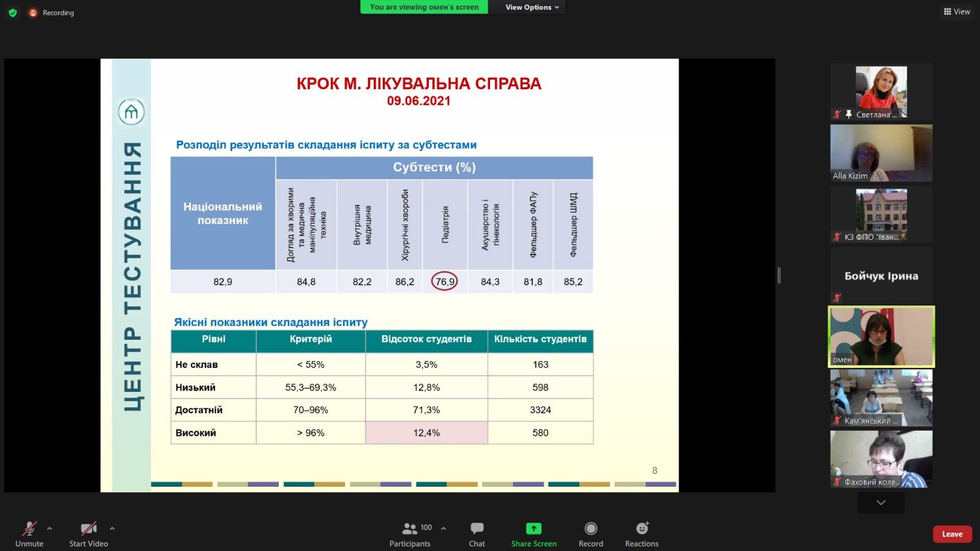The image size is (980, 551).
Task: Click the green Share Screen icon
Action: (533, 528)
